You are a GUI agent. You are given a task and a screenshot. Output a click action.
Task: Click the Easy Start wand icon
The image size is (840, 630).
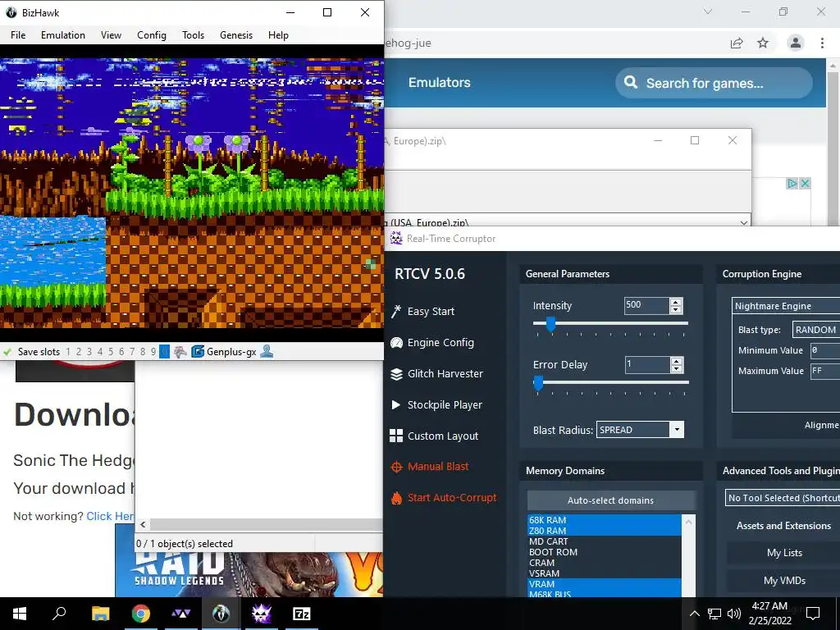click(396, 311)
